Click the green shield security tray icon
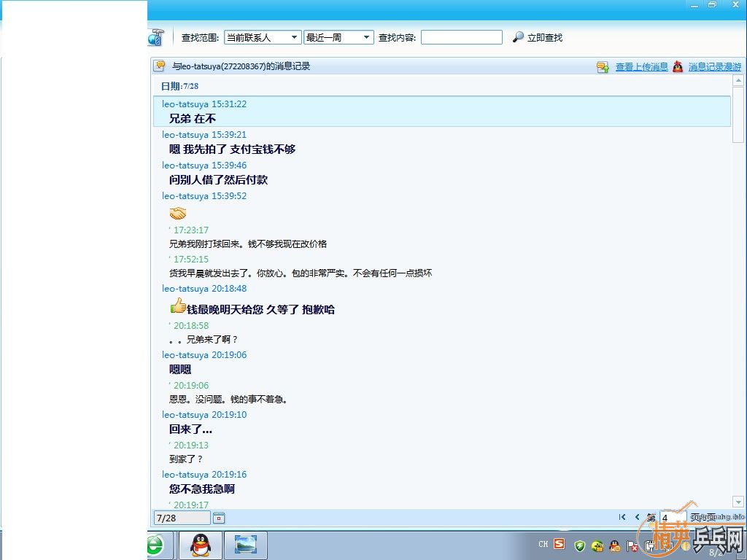This screenshot has width=747, height=560. tap(579, 545)
